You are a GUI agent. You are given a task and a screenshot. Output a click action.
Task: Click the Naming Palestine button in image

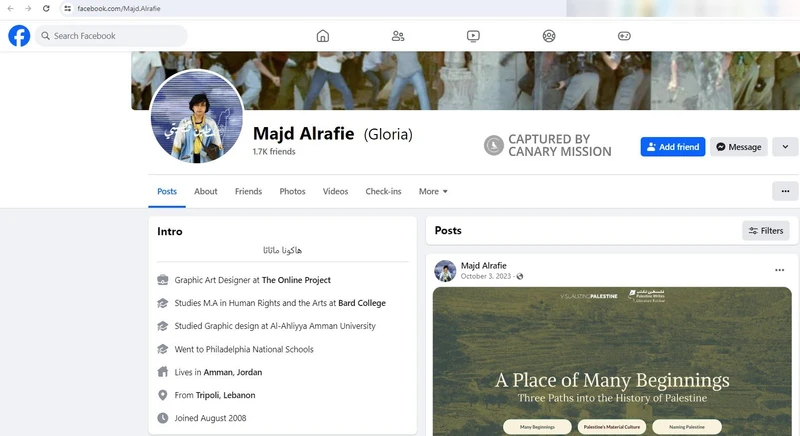point(687,427)
